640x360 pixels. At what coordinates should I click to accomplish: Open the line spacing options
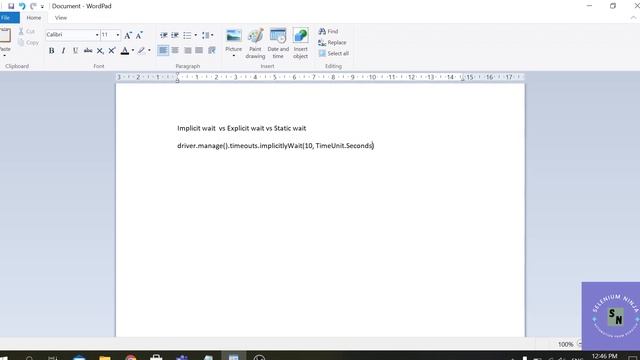coord(207,35)
